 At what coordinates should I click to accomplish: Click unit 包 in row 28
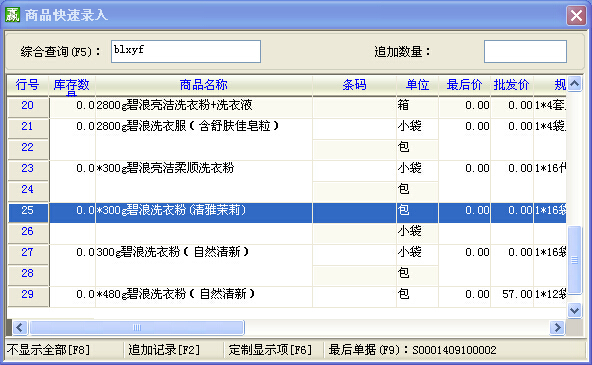point(403,274)
